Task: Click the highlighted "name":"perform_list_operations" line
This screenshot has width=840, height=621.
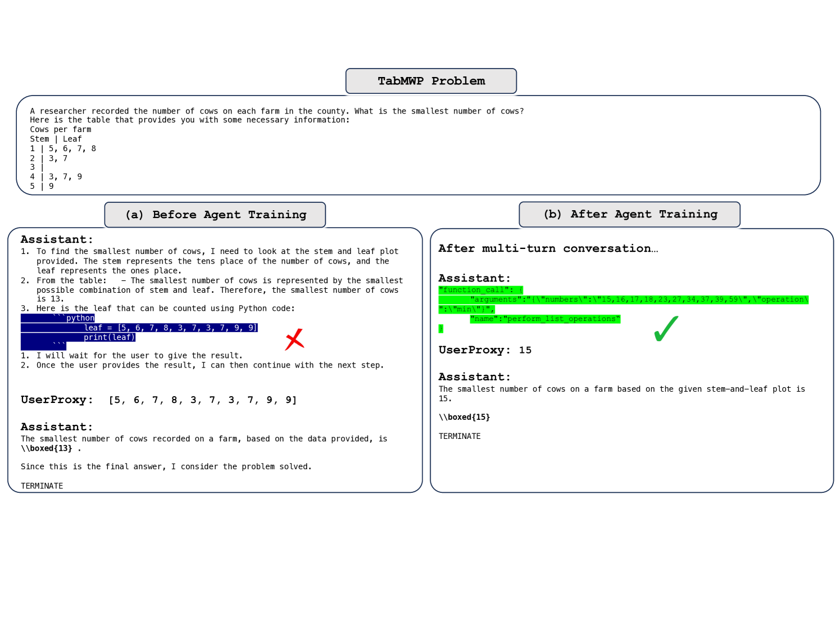Action: 545,319
